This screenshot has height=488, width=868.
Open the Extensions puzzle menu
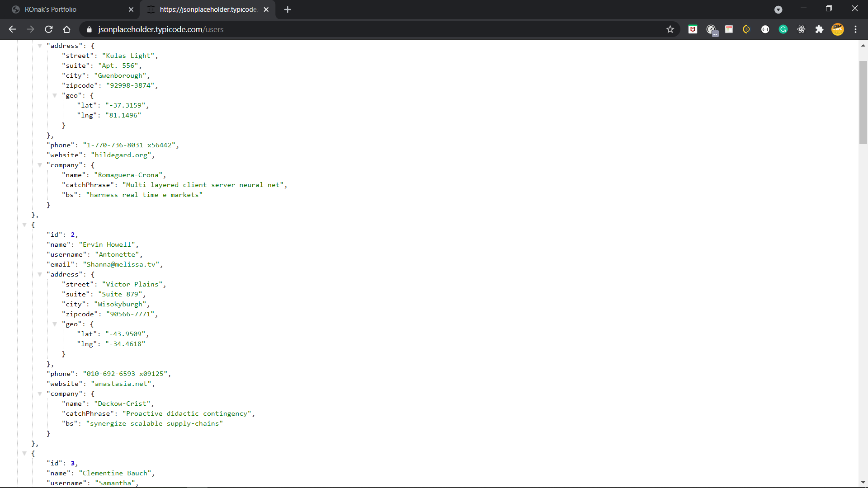point(819,29)
